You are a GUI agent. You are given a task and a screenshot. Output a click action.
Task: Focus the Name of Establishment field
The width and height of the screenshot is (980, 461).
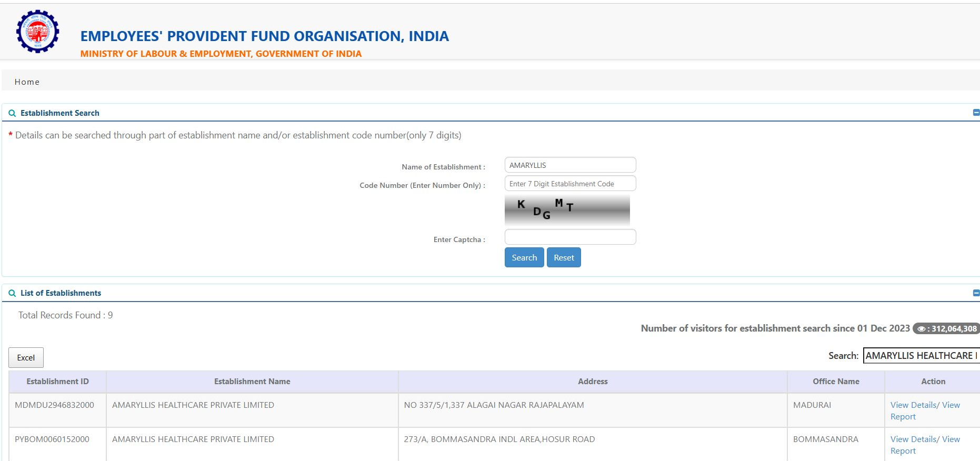click(570, 165)
